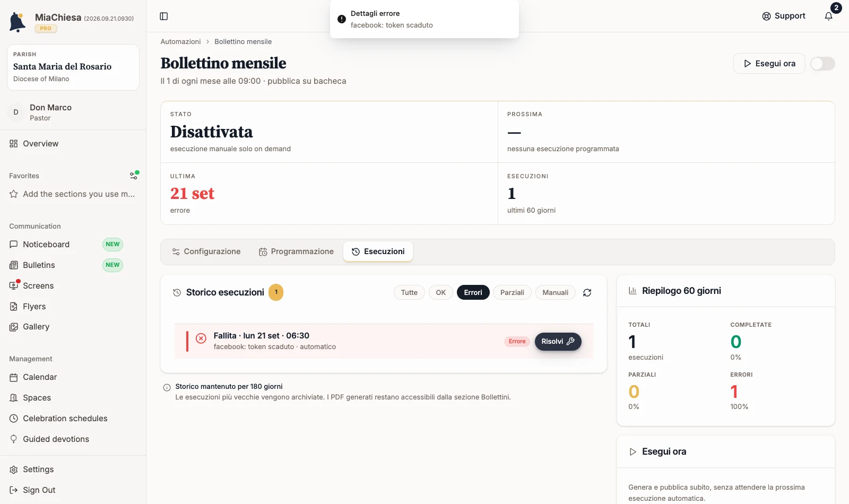The image size is (849, 504).
Task: Collapse the sidebar with the panel icon
Action: point(164,16)
